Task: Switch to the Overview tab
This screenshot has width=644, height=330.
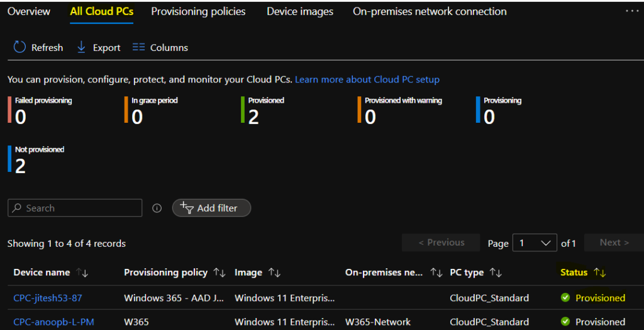Action: coord(29,11)
